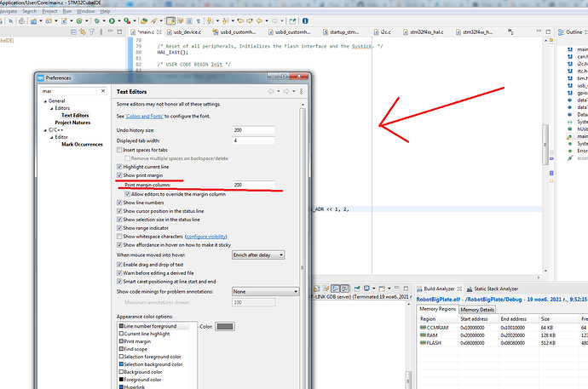Uncheck Smart caret positioning at line start
The width and height of the screenshot is (588, 389).
click(119, 282)
